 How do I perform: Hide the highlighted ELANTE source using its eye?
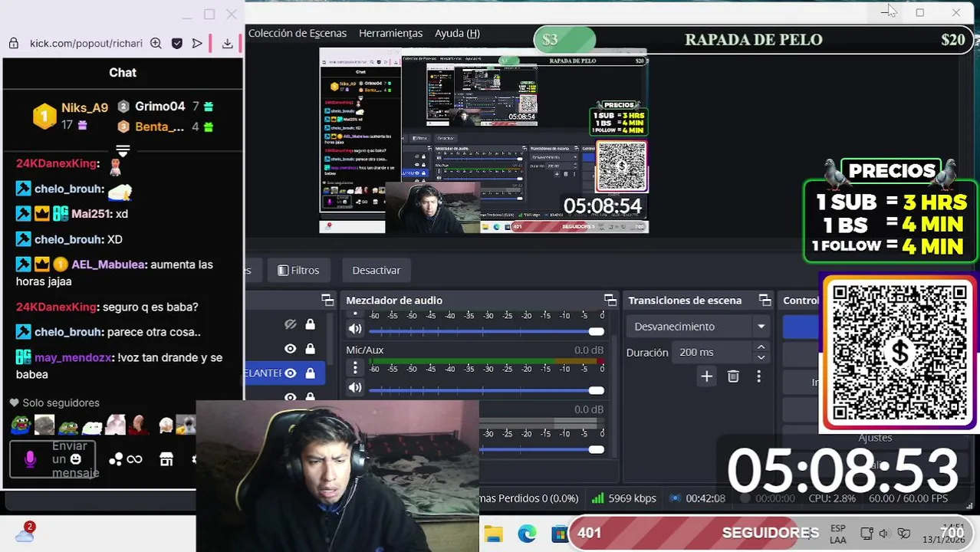tap(290, 373)
